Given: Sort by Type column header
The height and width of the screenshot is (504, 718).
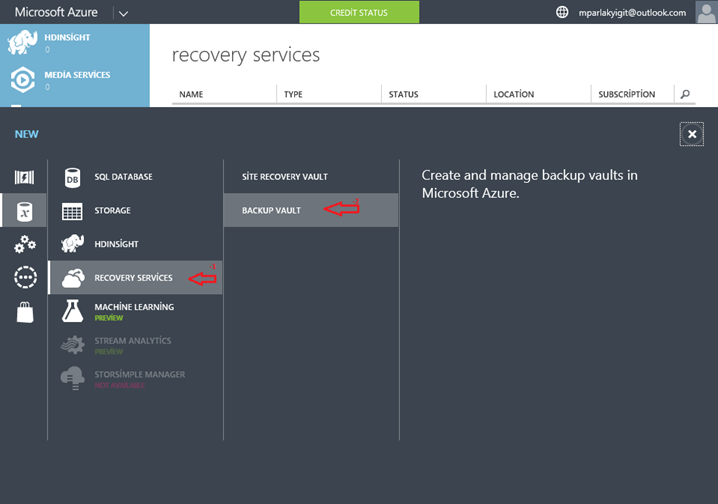Looking at the screenshot, I should [x=293, y=94].
